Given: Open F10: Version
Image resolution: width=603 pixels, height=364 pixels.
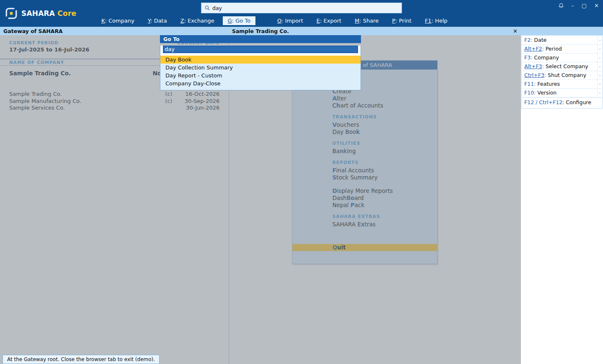Looking at the screenshot, I should [559, 93].
